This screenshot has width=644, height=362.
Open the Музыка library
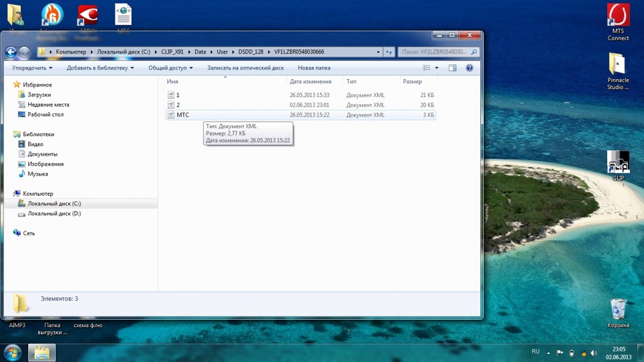(x=38, y=174)
